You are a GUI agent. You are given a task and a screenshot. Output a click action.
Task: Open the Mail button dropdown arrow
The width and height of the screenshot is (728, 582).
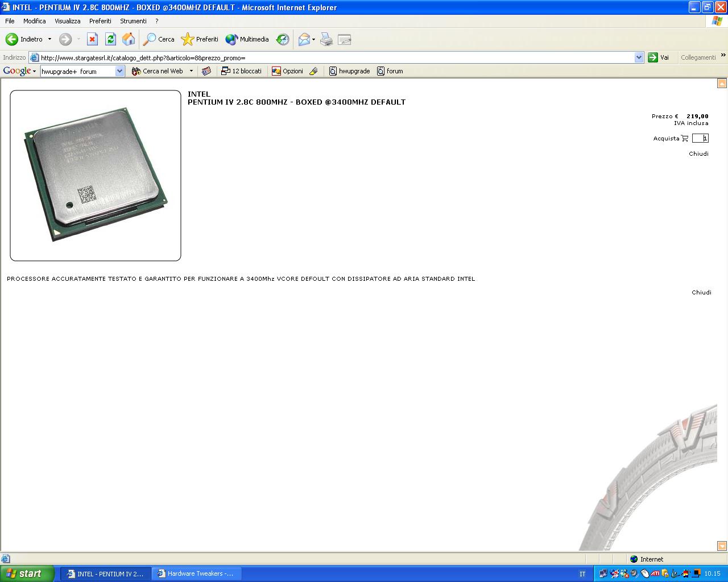click(313, 39)
